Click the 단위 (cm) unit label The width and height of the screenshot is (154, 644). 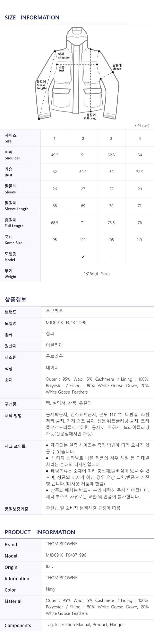click(x=141, y=125)
